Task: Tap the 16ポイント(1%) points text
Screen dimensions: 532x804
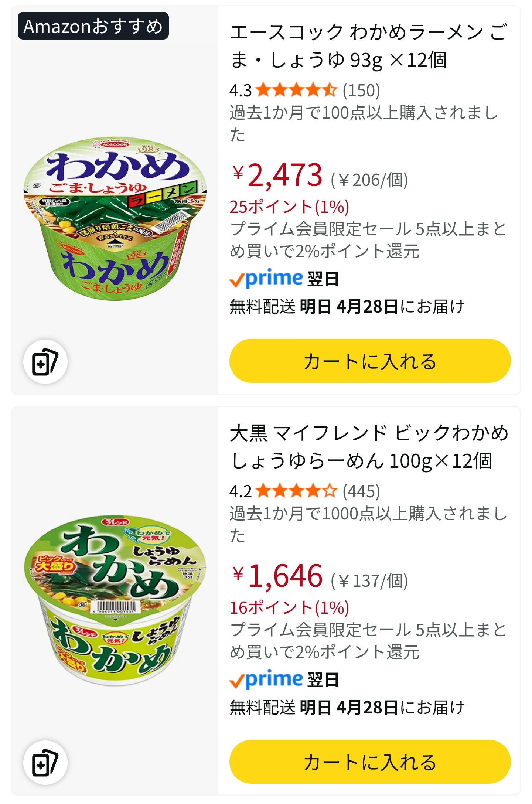Action: tap(289, 608)
